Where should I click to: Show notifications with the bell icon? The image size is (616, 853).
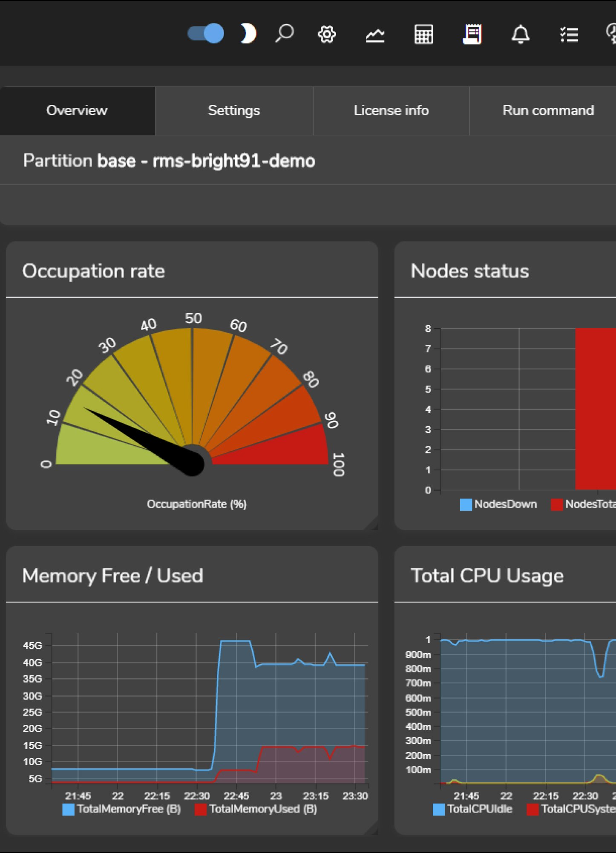click(x=520, y=35)
